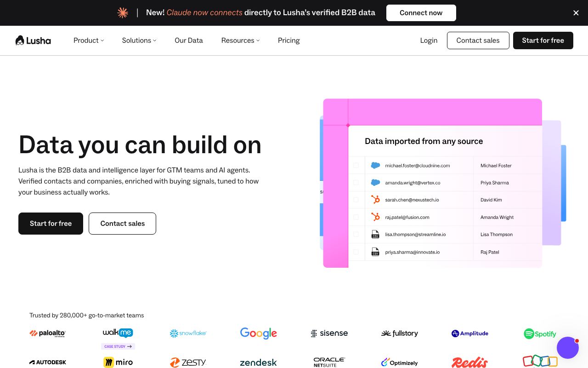The width and height of the screenshot is (588, 368).
Task: Click the email lisa.thompson@streamline.io
Action: [415, 235]
